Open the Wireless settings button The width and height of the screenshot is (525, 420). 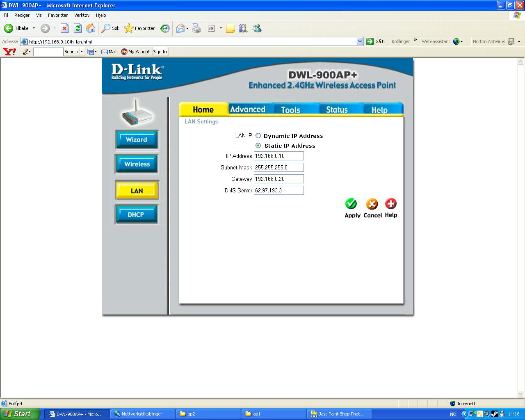pyautogui.click(x=137, y=164)
